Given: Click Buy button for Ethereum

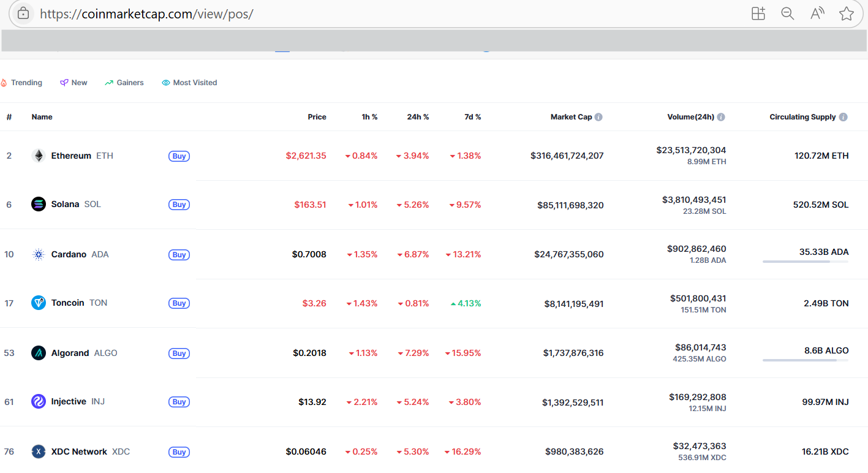Looking at the screenshot, I should pos(179,156).
